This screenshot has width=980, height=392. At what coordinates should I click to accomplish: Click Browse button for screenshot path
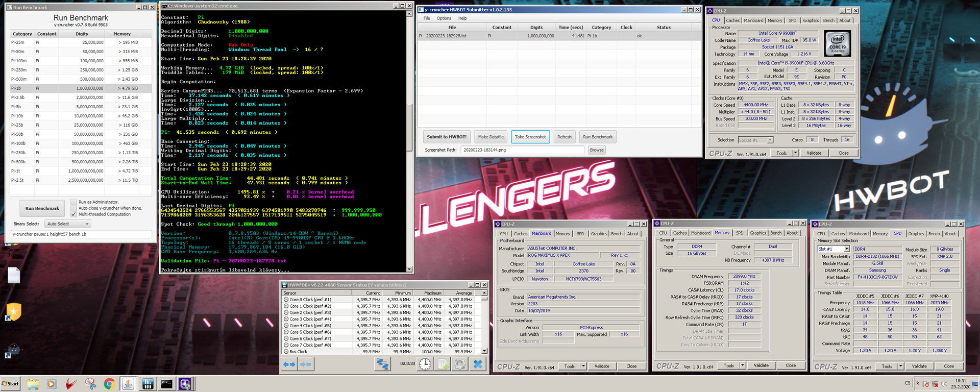click(x=597, y=150)
